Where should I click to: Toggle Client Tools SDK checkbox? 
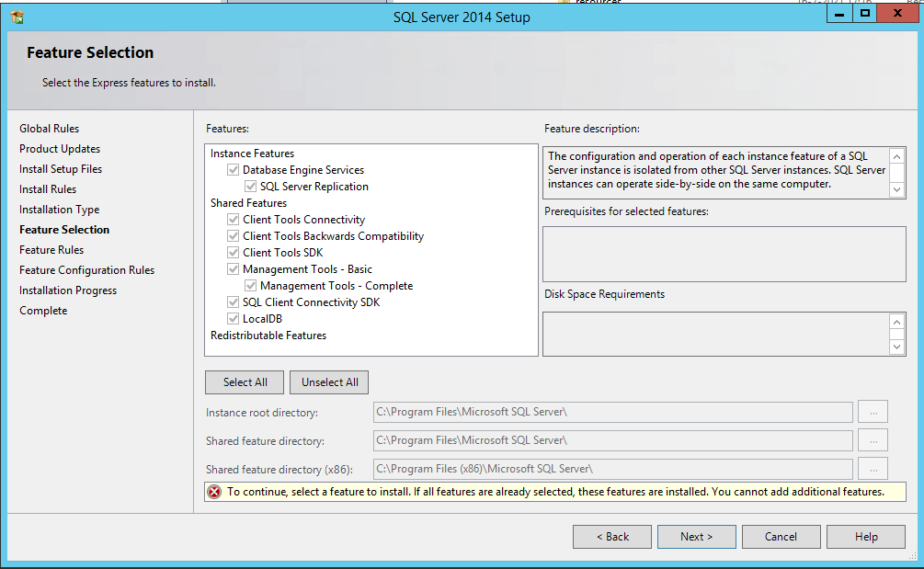click(234, 252)
